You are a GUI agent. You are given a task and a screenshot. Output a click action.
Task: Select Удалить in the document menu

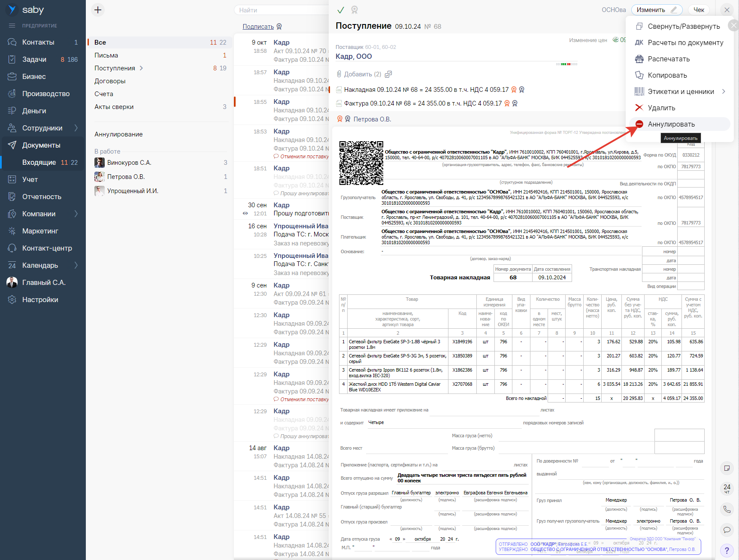(661, 108)
